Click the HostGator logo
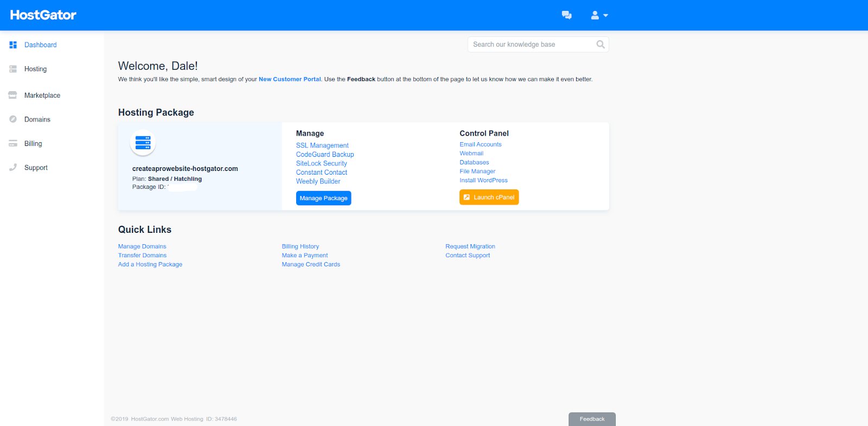 [43, 15]
